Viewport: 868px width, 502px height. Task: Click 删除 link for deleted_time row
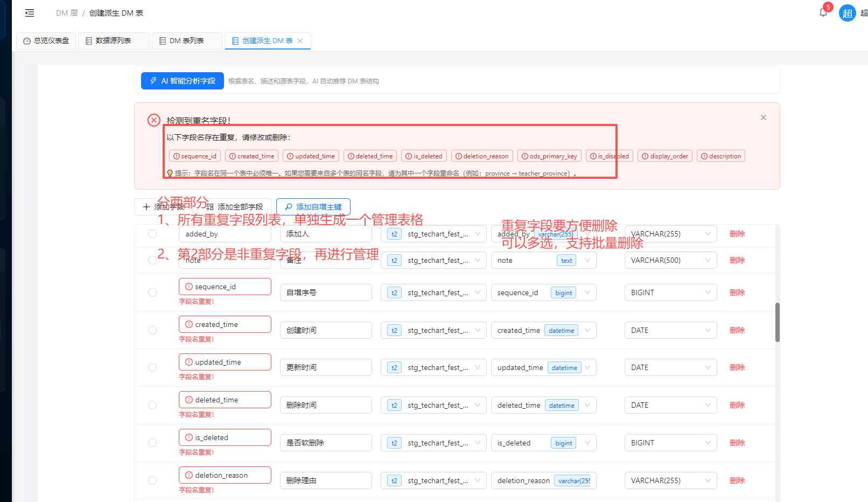click(737, 405)
